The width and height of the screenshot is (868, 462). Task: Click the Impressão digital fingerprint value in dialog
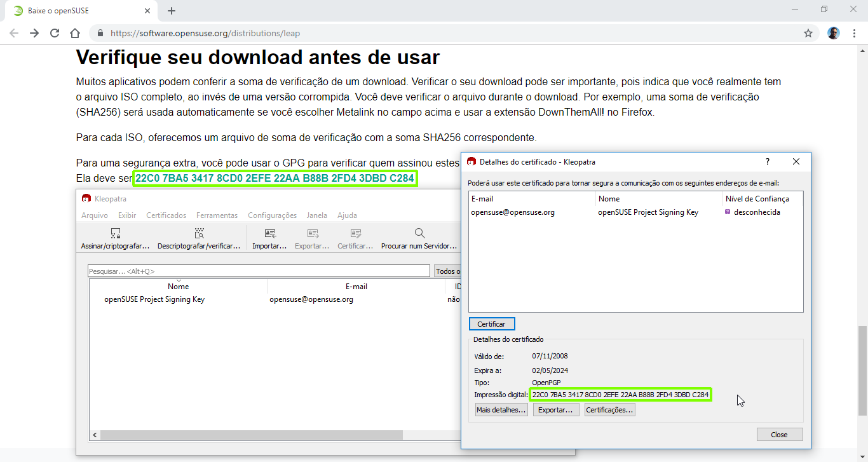[620, 395]
